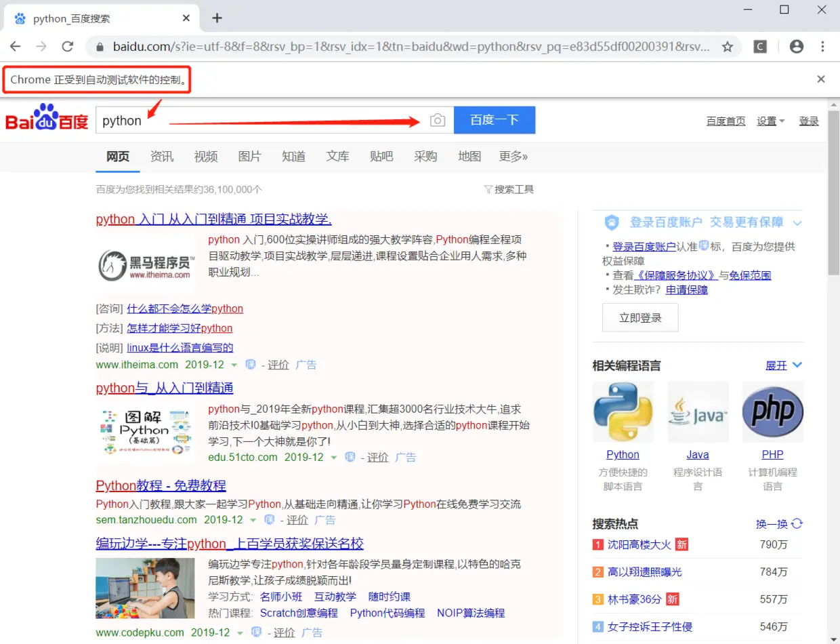
Task: Click the Baidu logo
Action: pos(47,117)
